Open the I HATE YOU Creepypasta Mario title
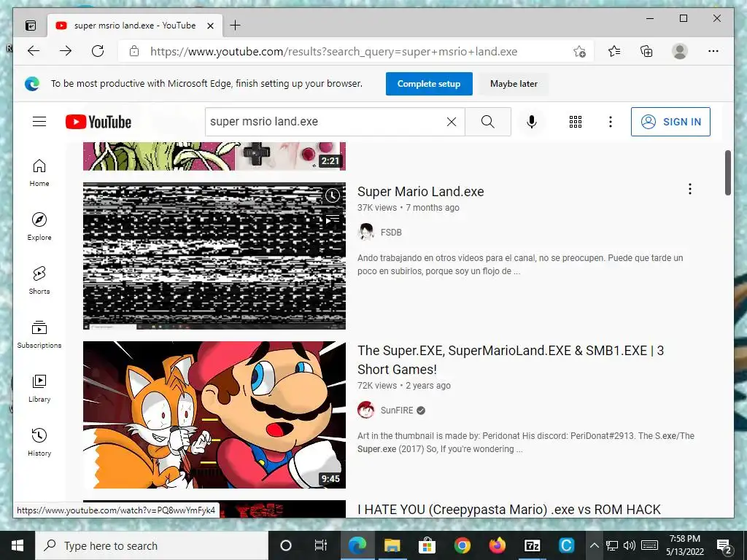 [508, 510]
